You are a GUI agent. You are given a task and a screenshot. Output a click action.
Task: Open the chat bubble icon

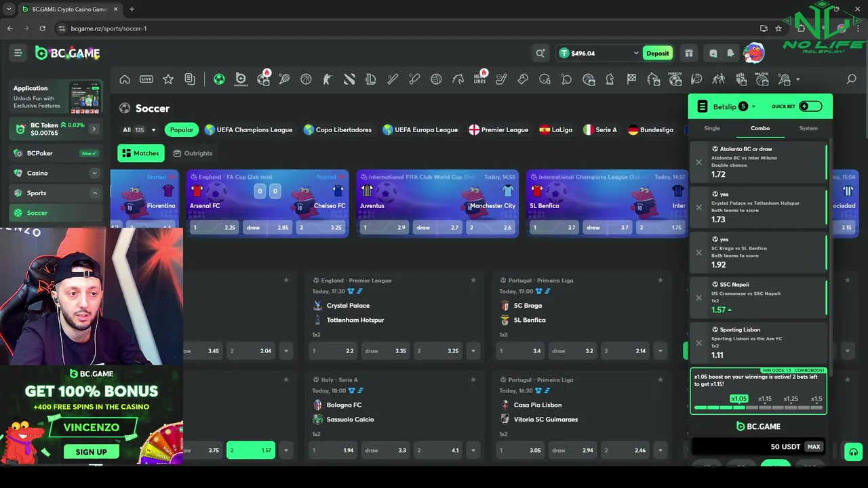point(713,53)
